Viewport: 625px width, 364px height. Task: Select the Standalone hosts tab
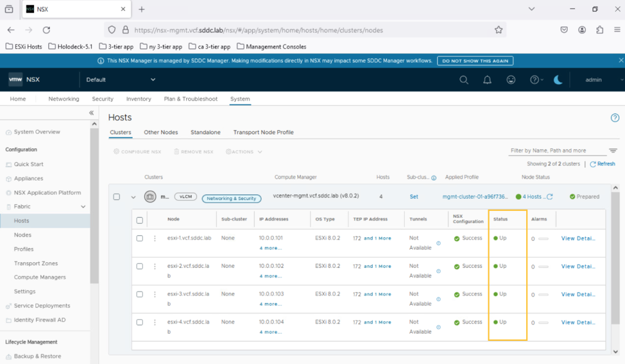(205, 132)
